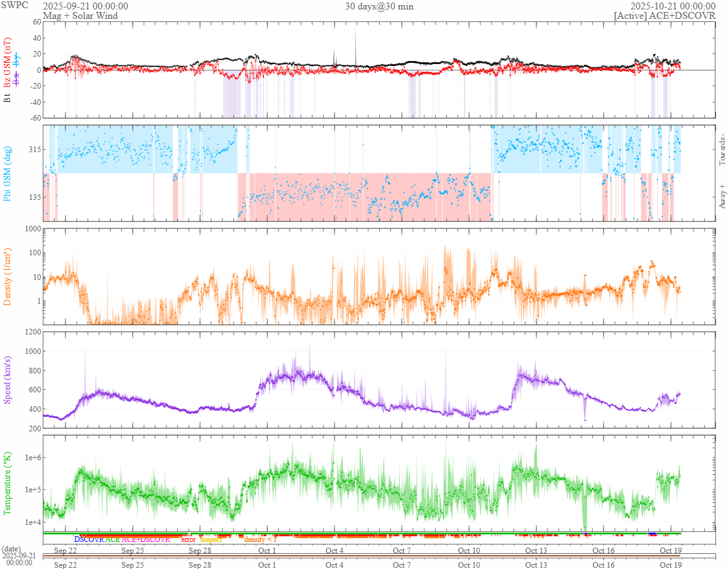Toggle the Bt series label on the magnetic plot
Viewport: 728px width, 569px height.
pos(7,98)
